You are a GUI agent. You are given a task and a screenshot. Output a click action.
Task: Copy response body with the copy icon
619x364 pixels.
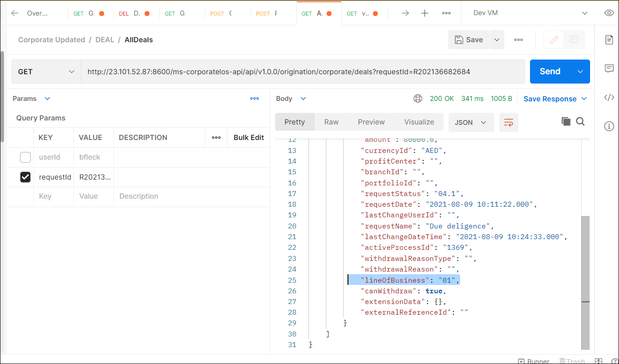(x=566, y=121)
